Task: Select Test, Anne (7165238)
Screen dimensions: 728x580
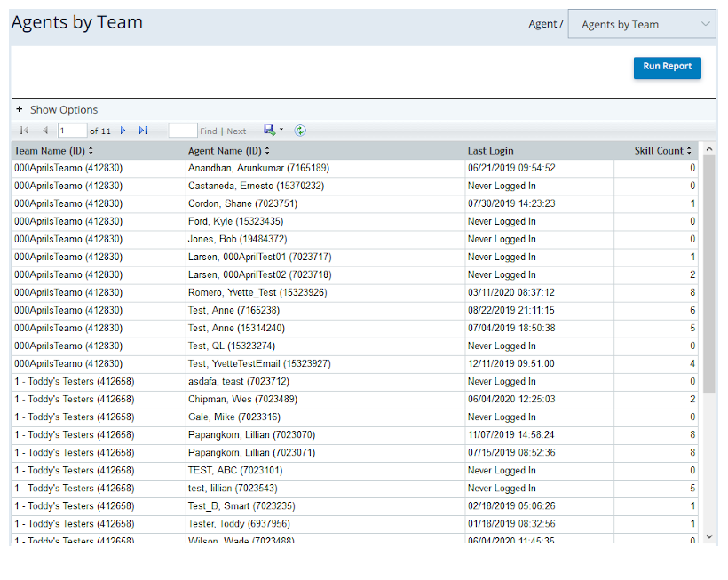Action: pos(233,310)
